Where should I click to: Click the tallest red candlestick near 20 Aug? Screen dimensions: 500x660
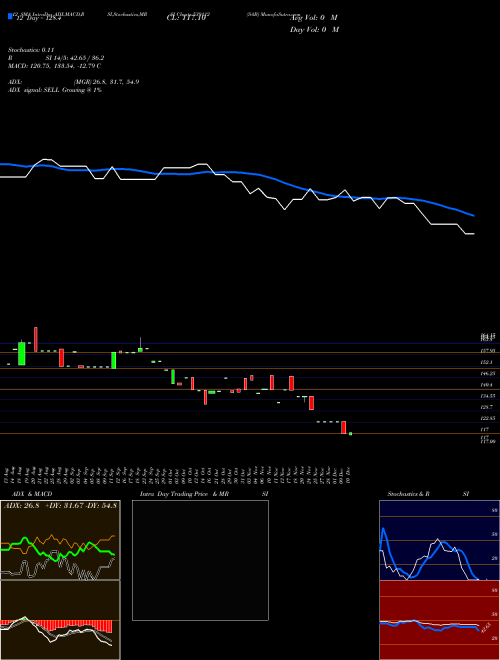[x=36, y=339]
